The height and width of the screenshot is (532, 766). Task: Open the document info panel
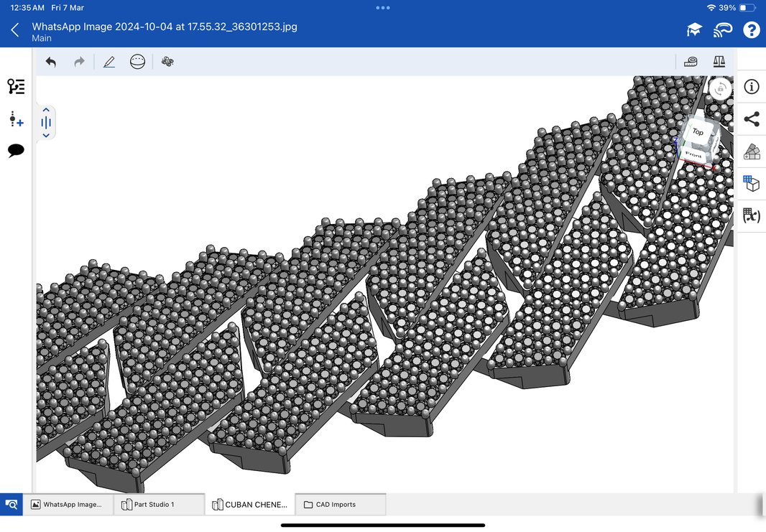pos(751,87)
